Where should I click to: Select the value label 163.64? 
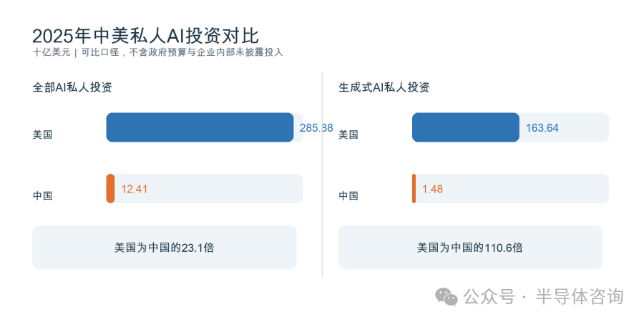(542, 128)
